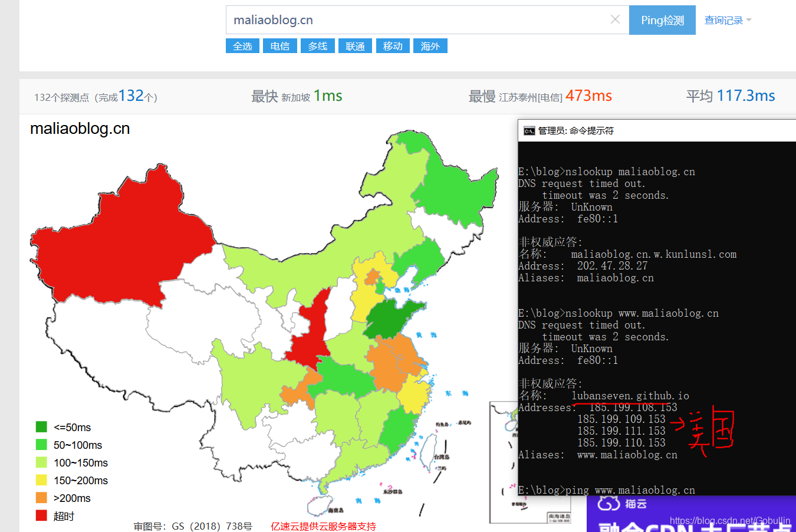The height and width of the screenshot is (532, 796).
Task: Click the command prompt window icon
Action: click(529, 131)
